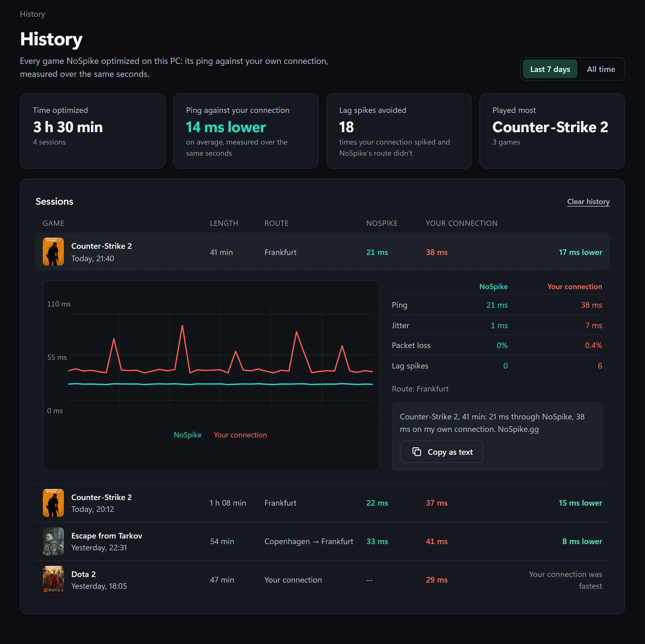Image resolution: width=645 pixels, height=644 pixels.
Task: Click the Copenhagen → Frankfurt route cell
Action: [309, 541]
